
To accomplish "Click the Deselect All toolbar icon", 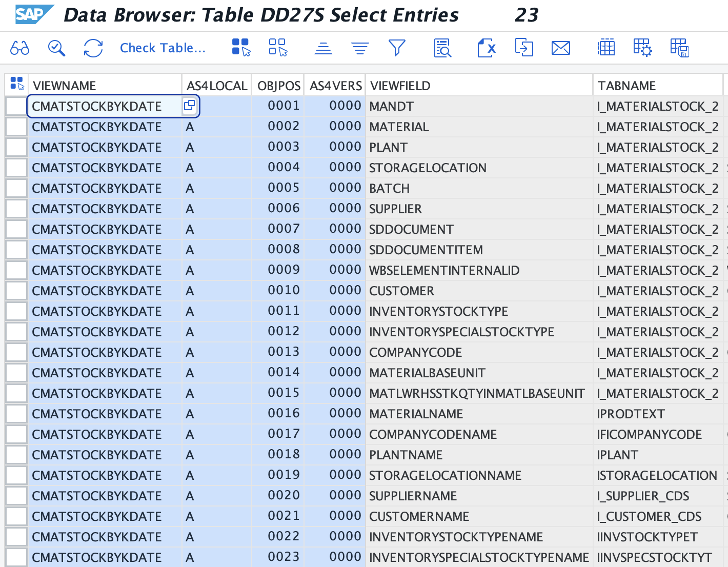I will pos(278,48).
